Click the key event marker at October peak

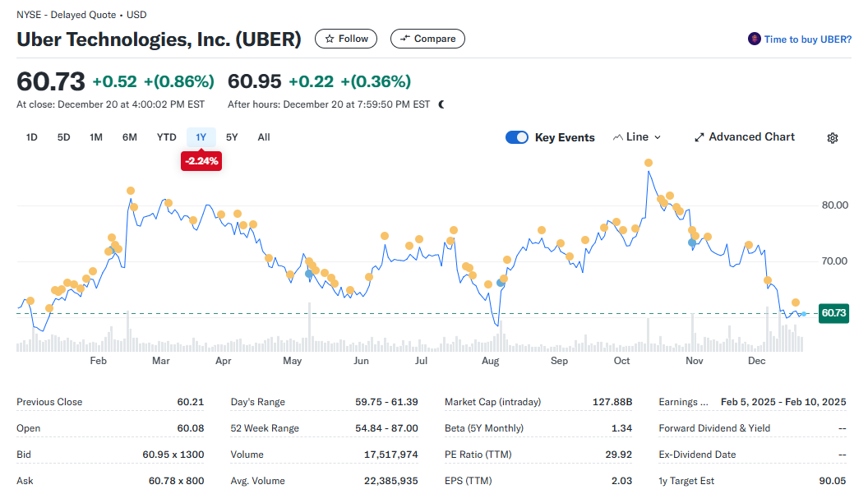tap(649, 163)
